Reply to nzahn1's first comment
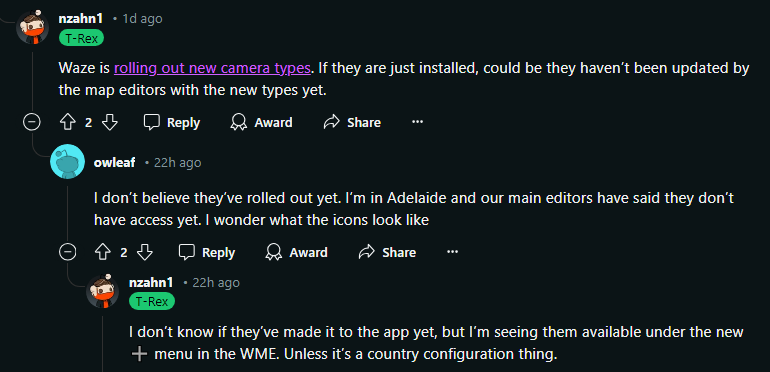Viewport: 770px width, 372px height. coord(172,122)
